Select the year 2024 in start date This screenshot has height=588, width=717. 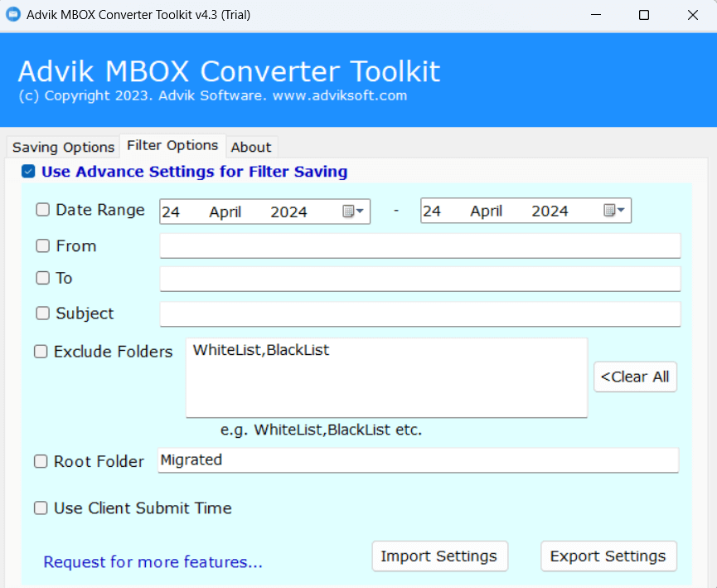click(x=288, y=211)
